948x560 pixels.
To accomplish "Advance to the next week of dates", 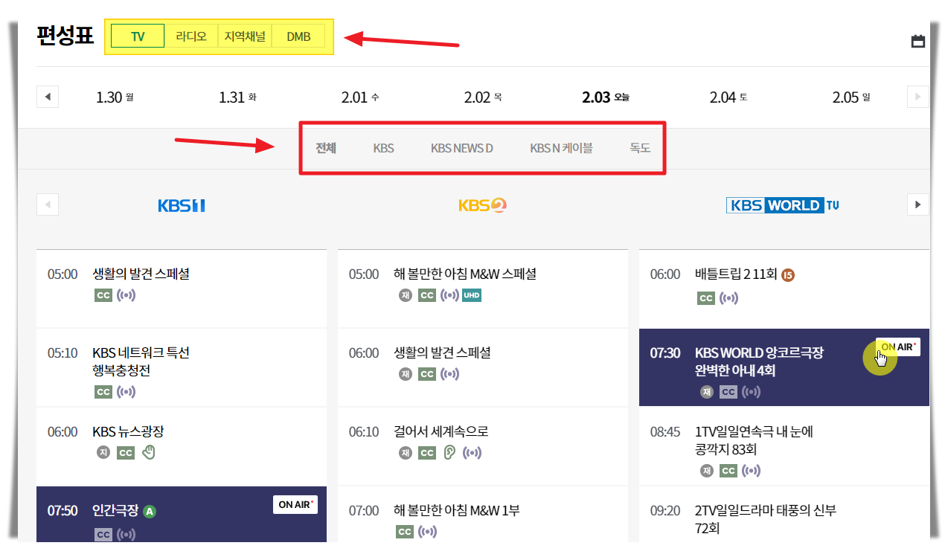I will (917, 97).
